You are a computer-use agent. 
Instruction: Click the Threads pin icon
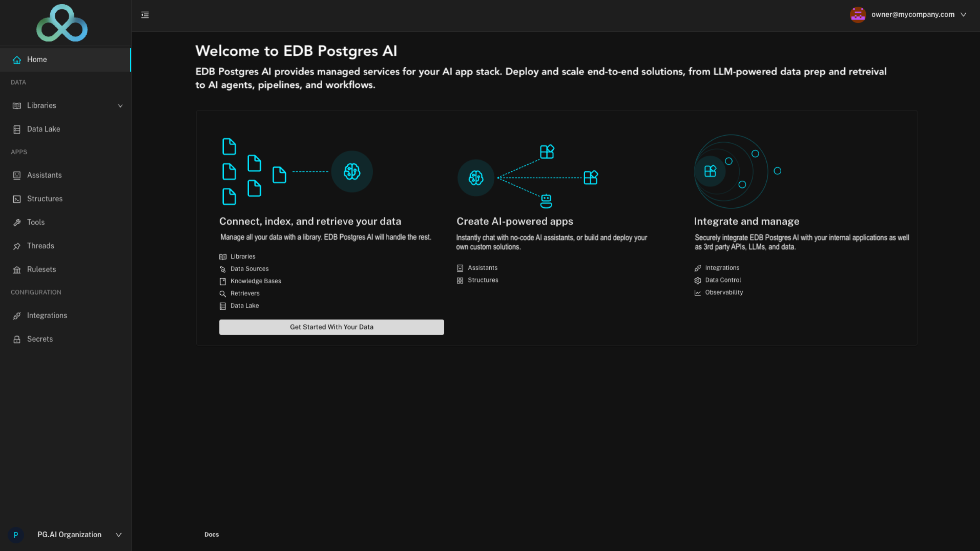17,246
